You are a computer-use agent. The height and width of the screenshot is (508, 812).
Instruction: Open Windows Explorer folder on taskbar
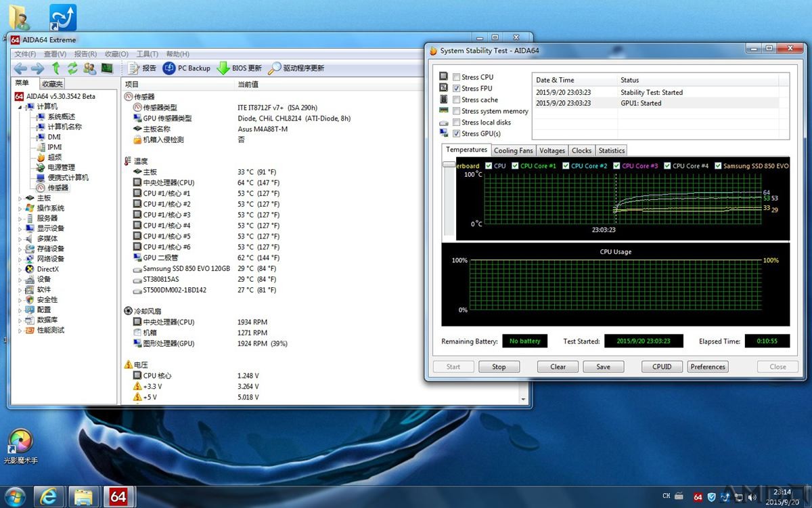[x=83, y=497]
